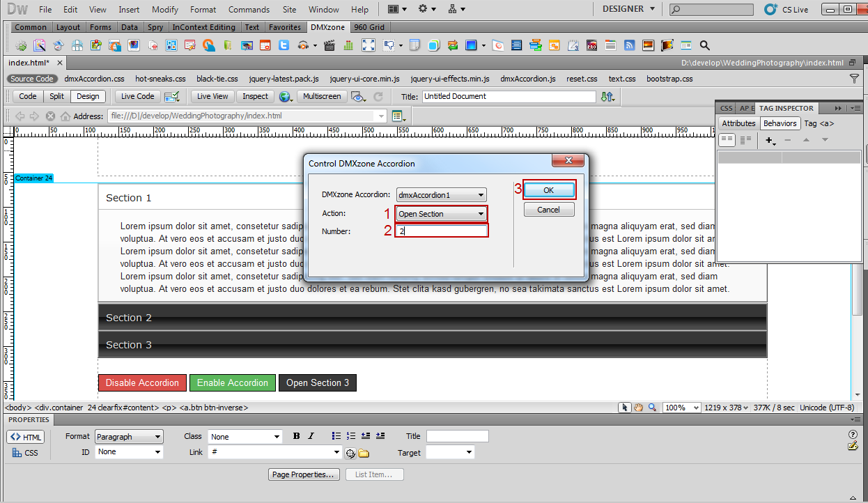Viewport: 868px width, 503px height.
Task: Switch to the Spry insert tab
Action: tap(155, 27)
